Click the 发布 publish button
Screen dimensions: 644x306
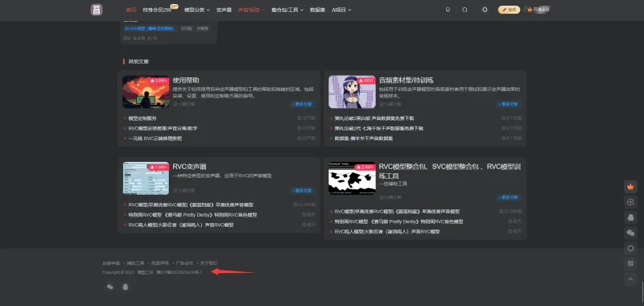(x=510, y=10)
